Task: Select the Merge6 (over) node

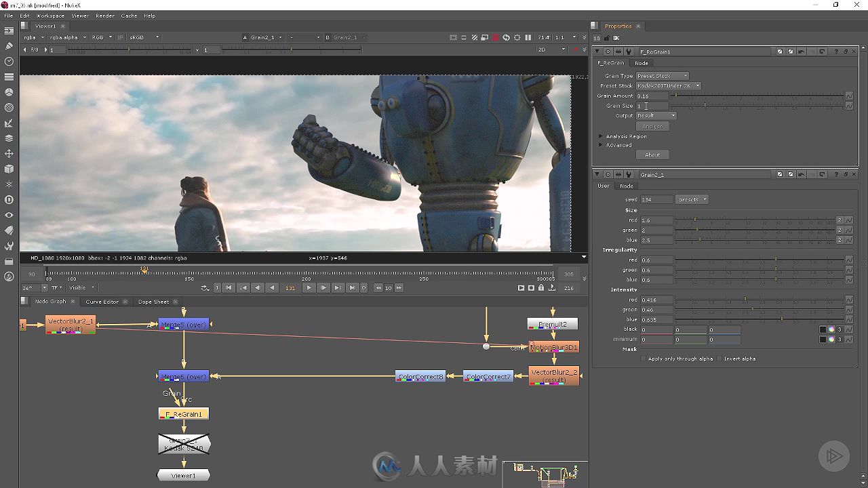Action: (x=184, y=376)
